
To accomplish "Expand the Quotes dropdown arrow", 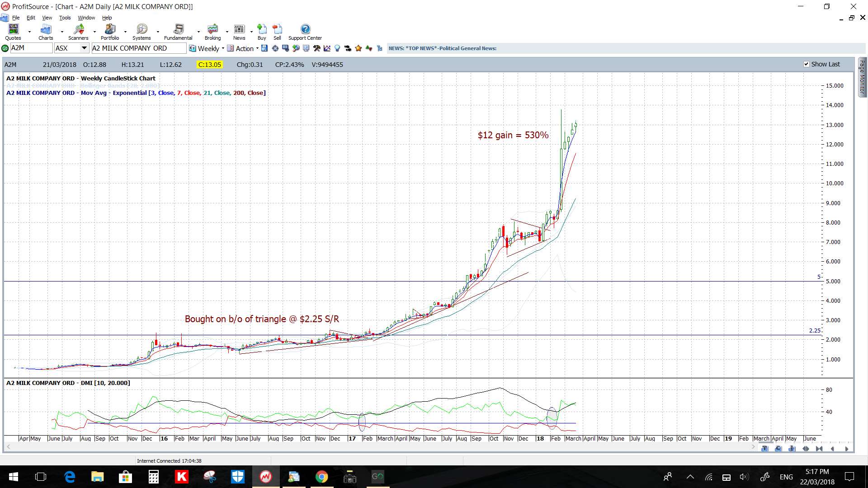I will (30, 32).
